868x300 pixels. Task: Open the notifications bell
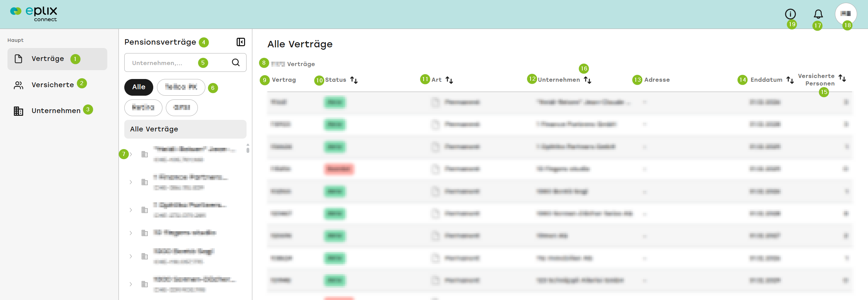click(818, 14)
